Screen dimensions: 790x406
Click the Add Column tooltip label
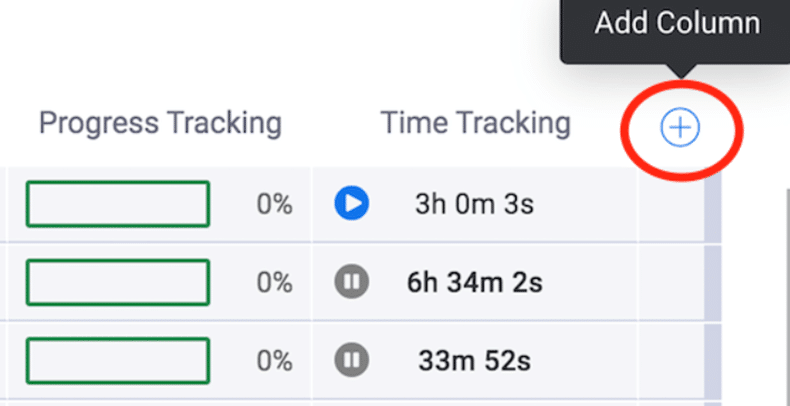click(678, 23)
